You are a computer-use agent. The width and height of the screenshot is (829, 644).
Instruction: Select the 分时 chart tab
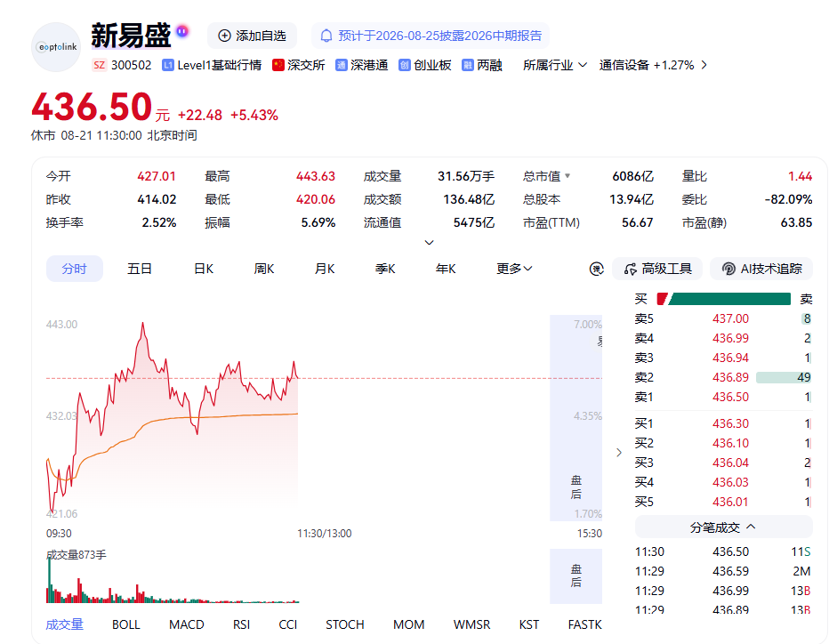(x=75, y=269)
